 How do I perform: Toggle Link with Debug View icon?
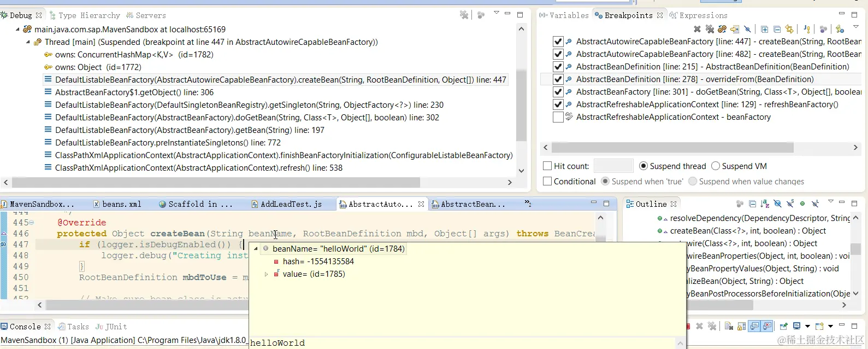pyautogui.click(x=789, y=29)
